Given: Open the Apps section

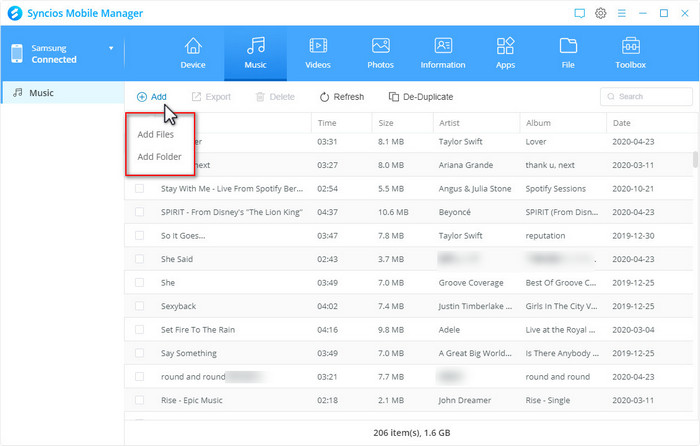Looking at the screenshot, I should [x=505, y=53].
